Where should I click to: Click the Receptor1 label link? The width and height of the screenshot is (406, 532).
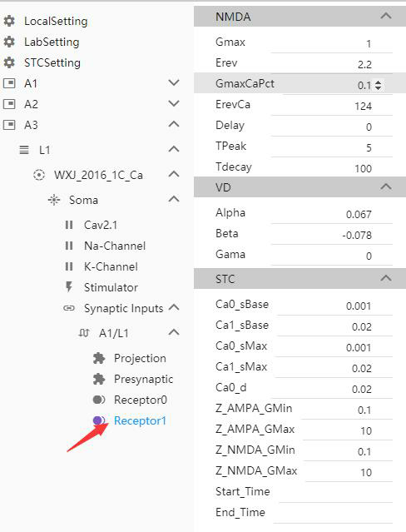pos(140,420)
